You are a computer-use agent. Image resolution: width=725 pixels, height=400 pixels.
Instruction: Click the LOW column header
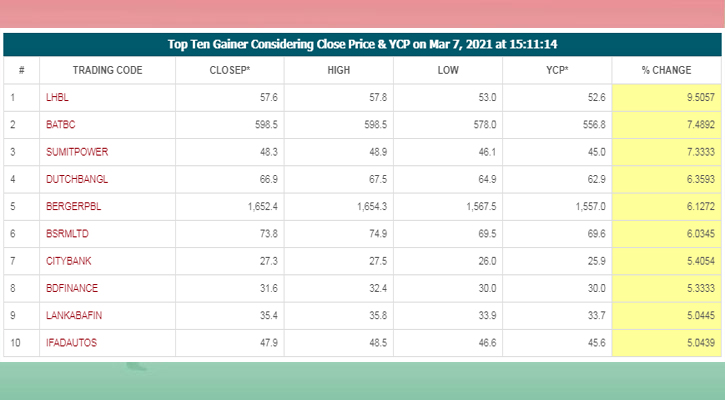click(x=448, y=70)
